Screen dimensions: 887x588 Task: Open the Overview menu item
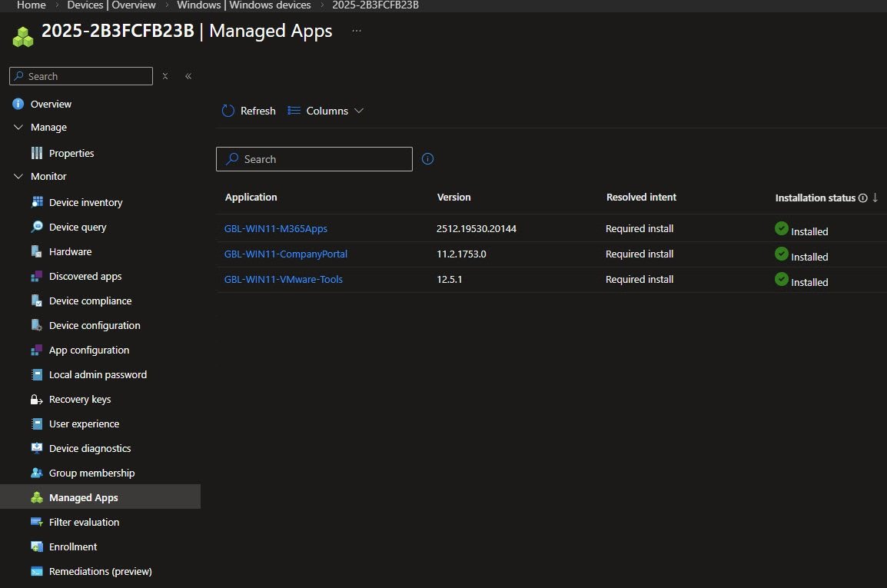pos(52,104)
